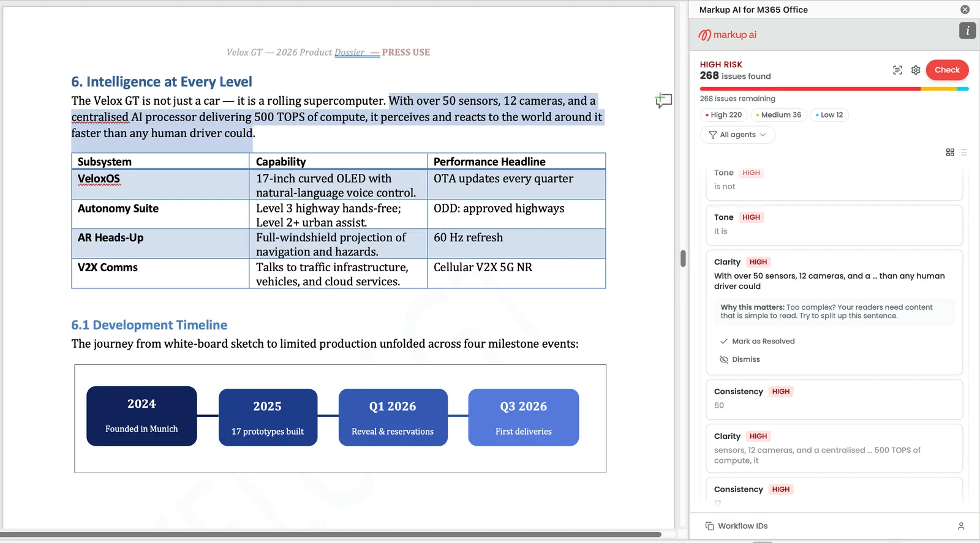The height and width of the screenshot is (543, 980).
Task: Click Mark as Resolved
Action: (763, 342)
